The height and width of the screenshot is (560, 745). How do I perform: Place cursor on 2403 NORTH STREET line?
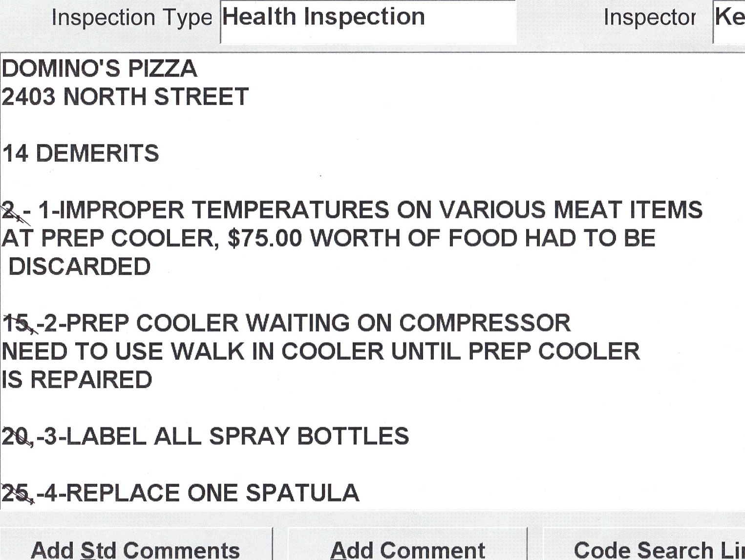pyautogui.click(x=125, y=97)
